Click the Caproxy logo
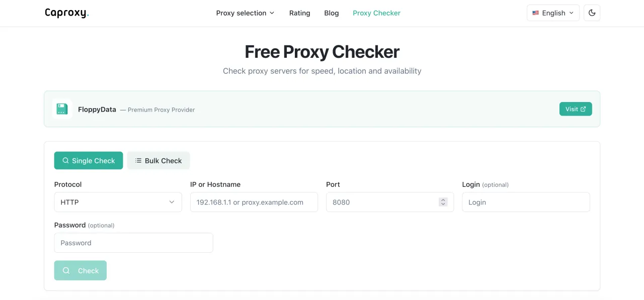The height and width of the screenshot is (300, 644). (66, 13)
